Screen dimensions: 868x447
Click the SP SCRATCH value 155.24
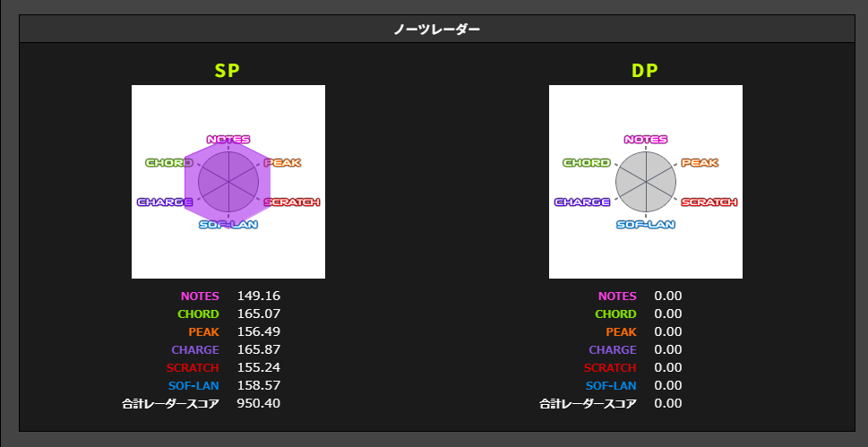click(x=259, y=368)
